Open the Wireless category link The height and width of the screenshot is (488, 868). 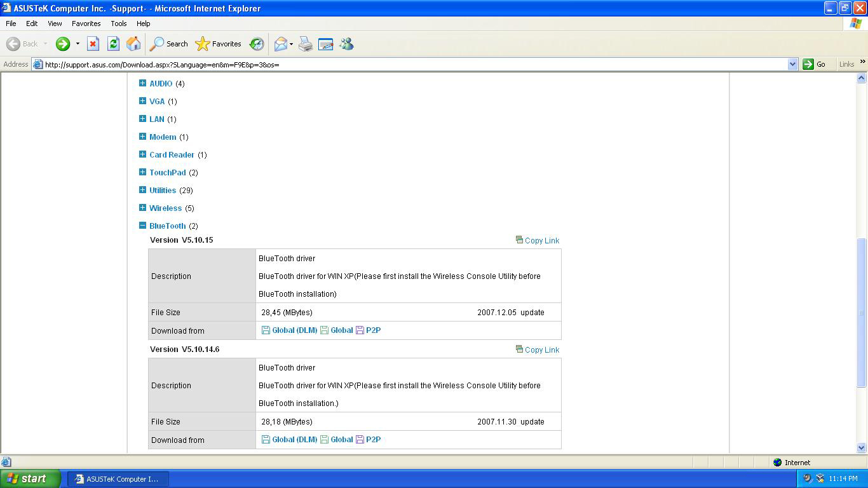(x=165, y=208)
